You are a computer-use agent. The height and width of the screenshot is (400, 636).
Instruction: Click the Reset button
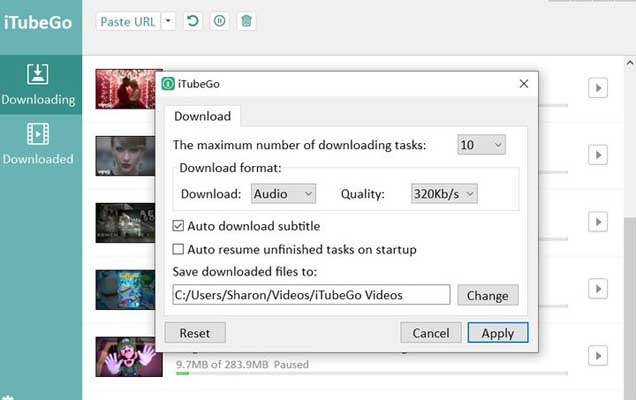(x=195, y=333)
